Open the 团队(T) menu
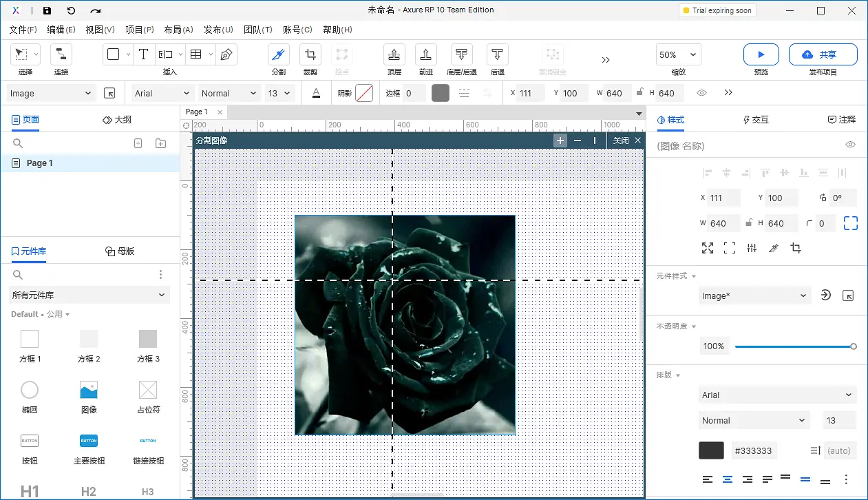Image resolution: width=868 pixels, height=500 pixels. click(258, 30)
